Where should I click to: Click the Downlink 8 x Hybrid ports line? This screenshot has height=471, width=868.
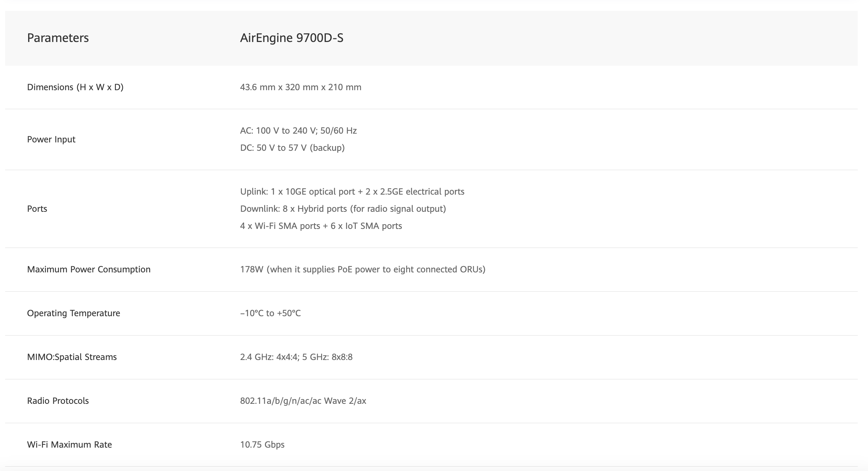[x=343, y=209]
